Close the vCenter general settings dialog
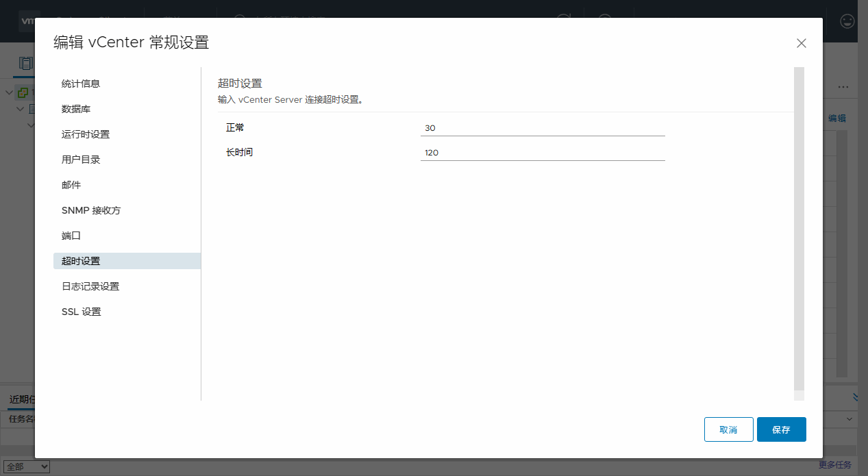 coord(801,43)
